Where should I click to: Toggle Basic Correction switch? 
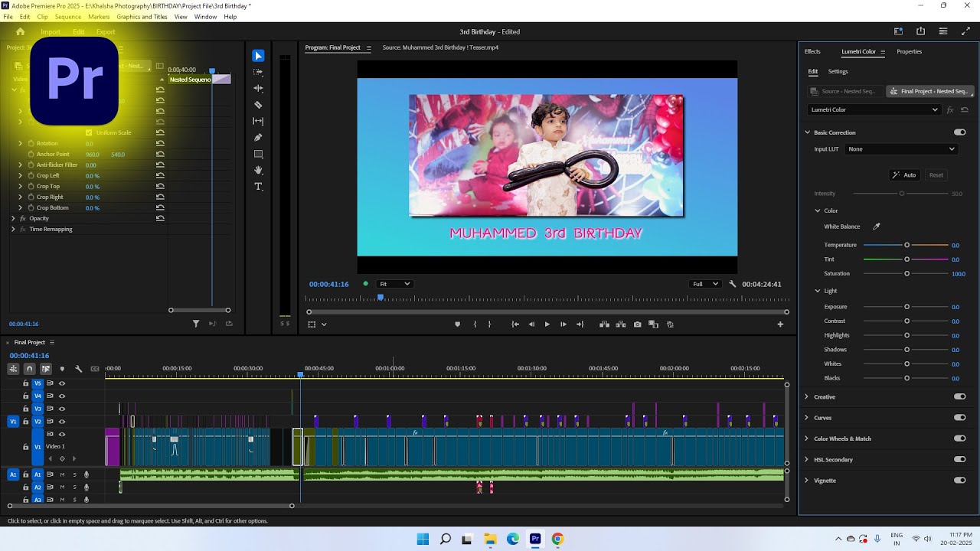click(x=959, y=132)
